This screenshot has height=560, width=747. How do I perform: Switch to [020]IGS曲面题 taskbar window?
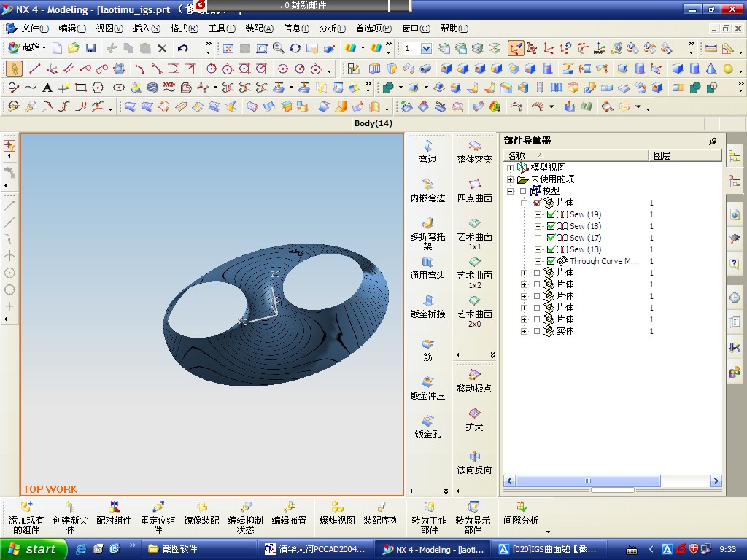pos(550,549)
